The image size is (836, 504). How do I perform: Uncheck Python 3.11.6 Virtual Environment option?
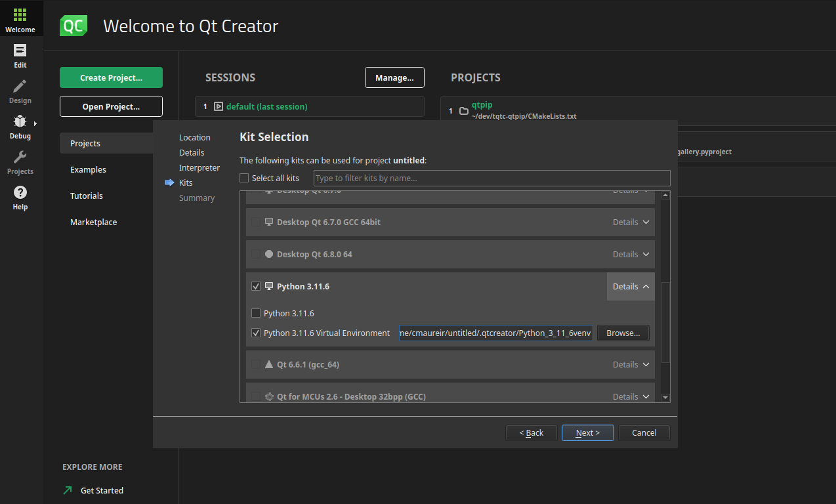click(256, 333)
